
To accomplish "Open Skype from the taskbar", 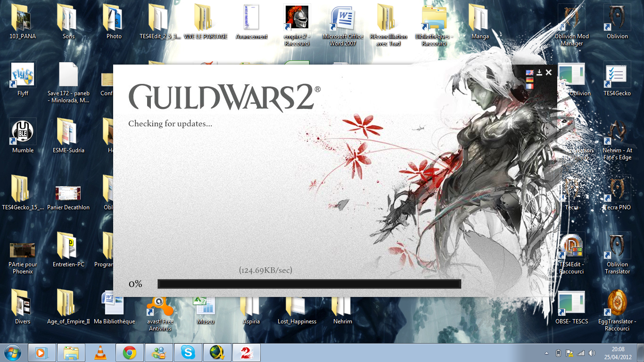I will click(x=188, y=353).
